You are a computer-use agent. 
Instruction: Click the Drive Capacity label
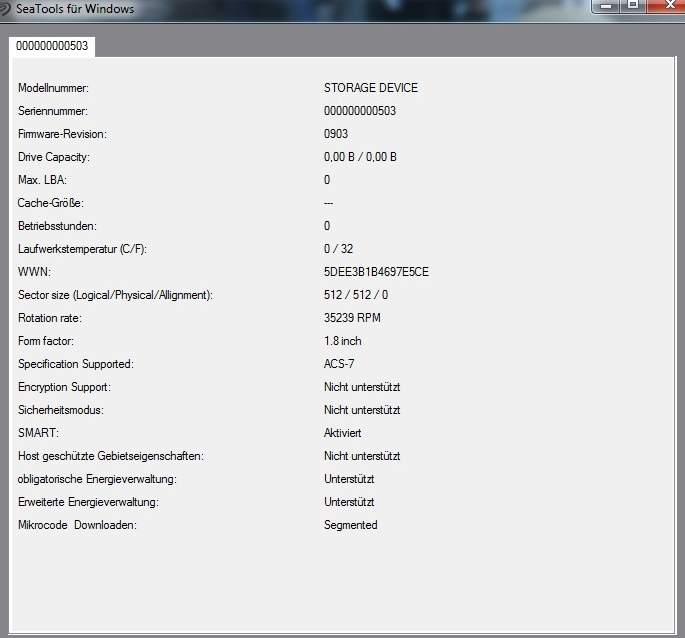point(54,157)
